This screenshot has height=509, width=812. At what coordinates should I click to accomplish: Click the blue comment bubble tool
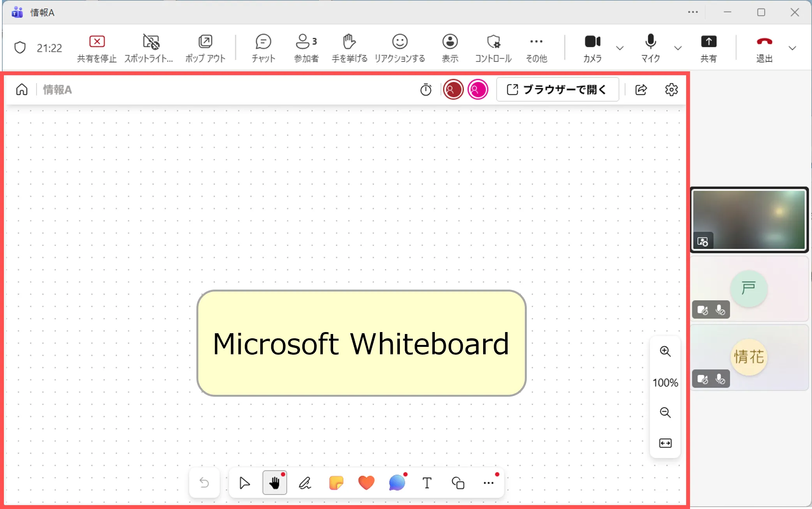click(397, 483)
